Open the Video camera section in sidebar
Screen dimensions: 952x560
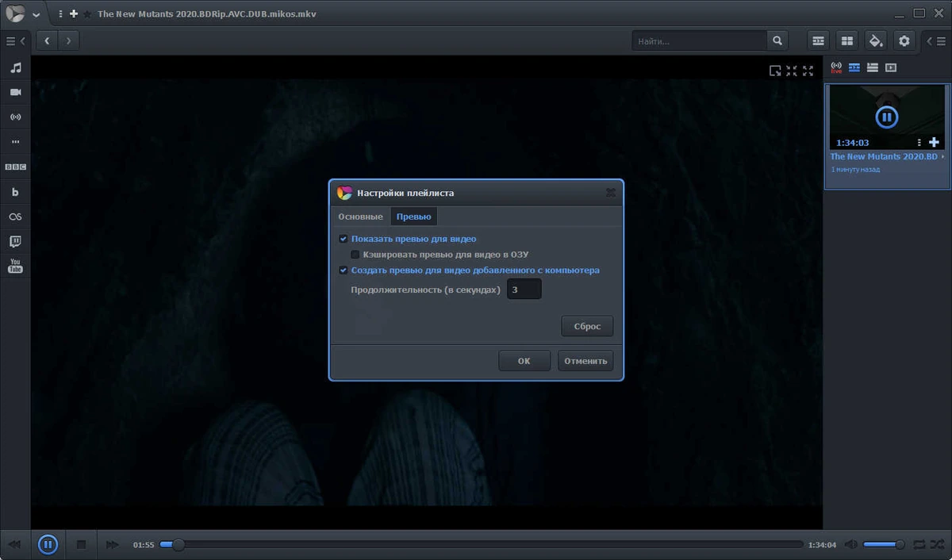point(15,92)
